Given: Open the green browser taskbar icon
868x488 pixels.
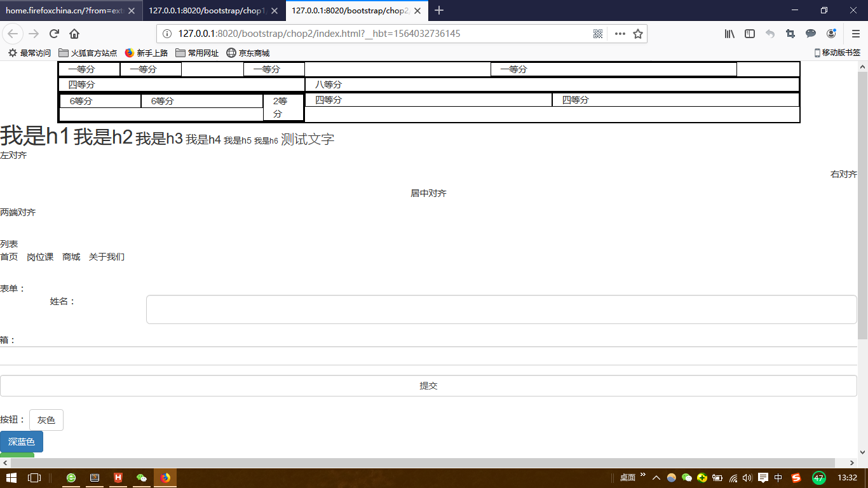Looking at the screenshot, I should 71,478.
